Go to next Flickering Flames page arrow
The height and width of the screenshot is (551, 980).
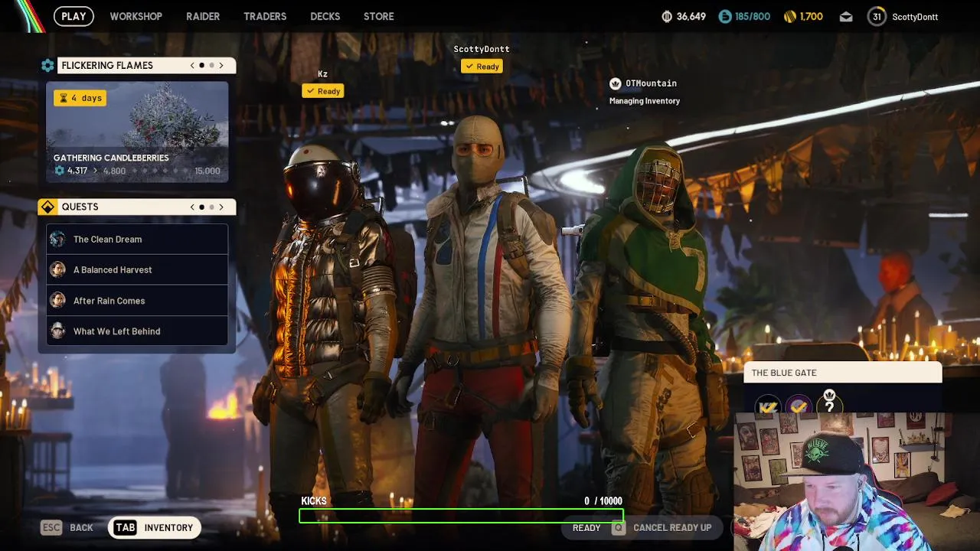(x=221, y=66)
